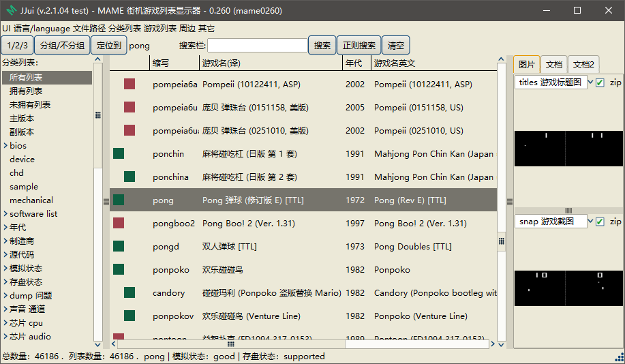Click the green status square for candory
625x364 pixels.
129,292
